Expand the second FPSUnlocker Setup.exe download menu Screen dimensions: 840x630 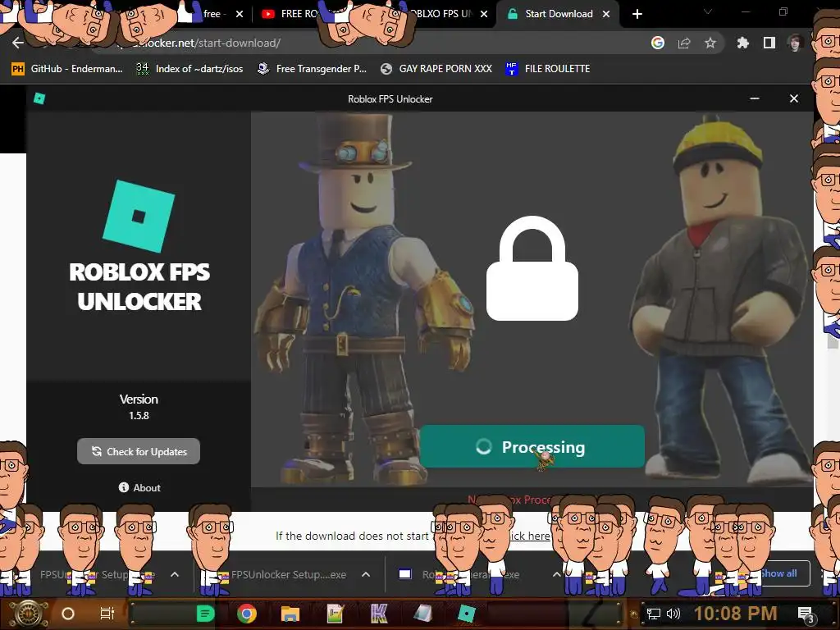[x=366, y=574]
